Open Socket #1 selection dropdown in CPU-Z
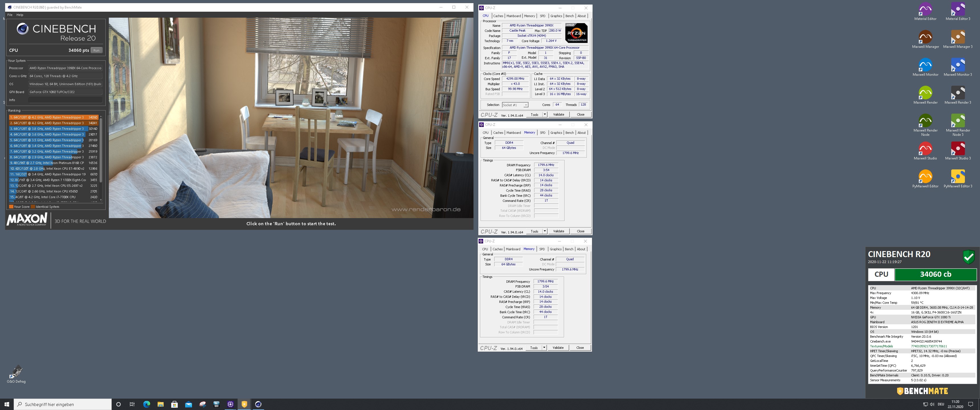The width and height of the screenshot is (980, 410). (515, 105)
